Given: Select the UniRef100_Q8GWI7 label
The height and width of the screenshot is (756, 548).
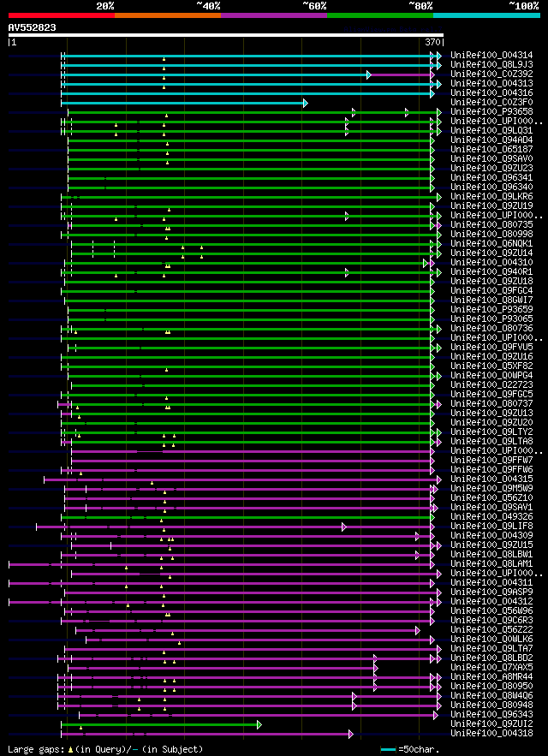Looking at the screenshot, I should pyautogui.click(x=491, y=300).
